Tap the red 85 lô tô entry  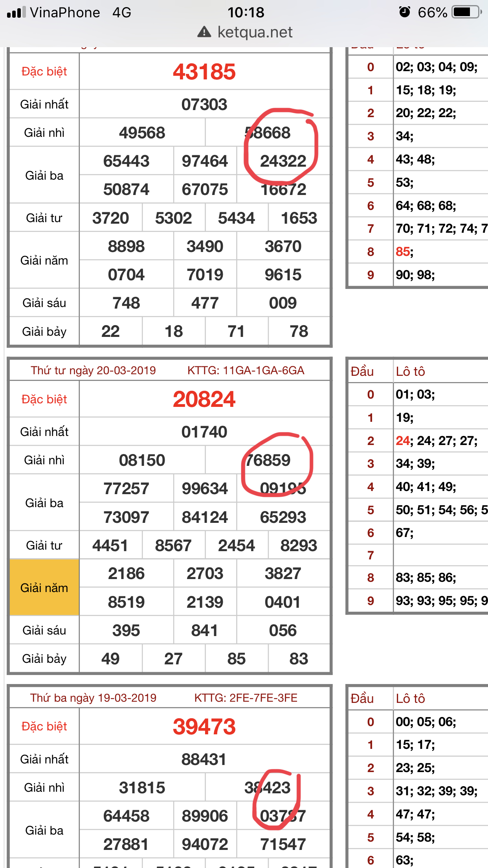tap(403, 252)
